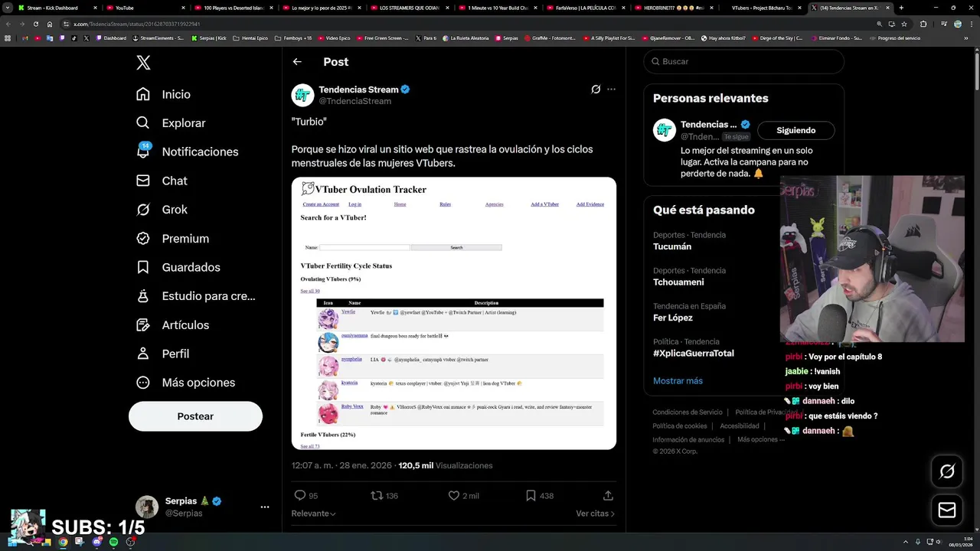
Task: Click the X logo home icon
Action: [x=143, y=63]
